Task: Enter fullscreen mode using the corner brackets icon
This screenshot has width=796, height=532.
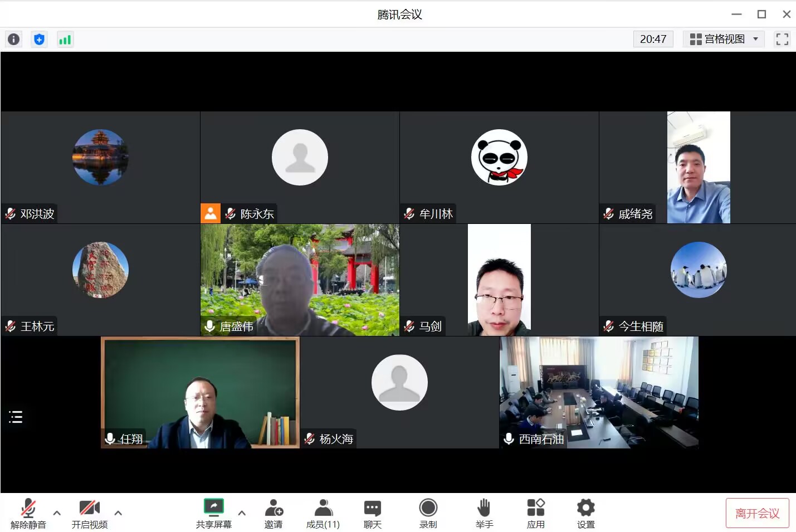Action: pyautogui.click(x=782, y=39)
